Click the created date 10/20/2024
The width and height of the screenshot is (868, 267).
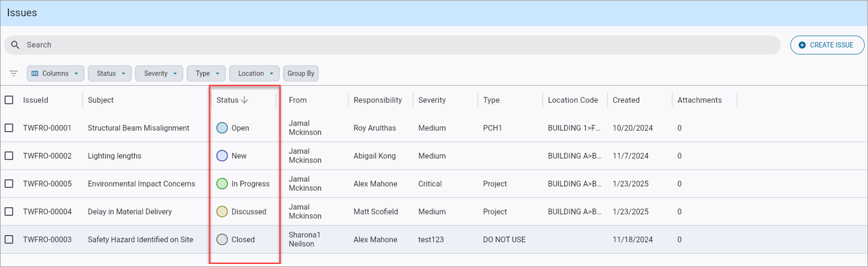coord(632,128)
